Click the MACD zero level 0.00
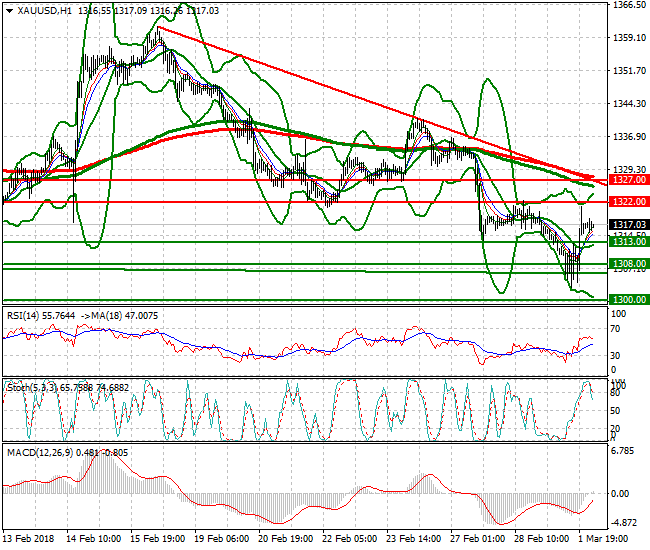650x550 pixels. click(621, 494)
